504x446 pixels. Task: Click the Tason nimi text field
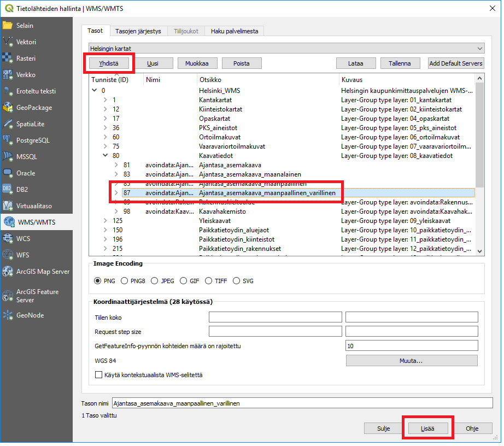pyautogui.click(x=302, y=403)
